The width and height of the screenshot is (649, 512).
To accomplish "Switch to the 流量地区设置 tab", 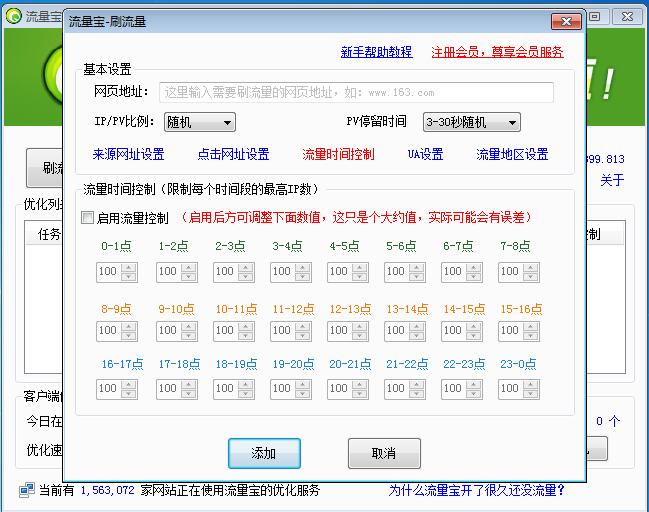I will point(512,154).
